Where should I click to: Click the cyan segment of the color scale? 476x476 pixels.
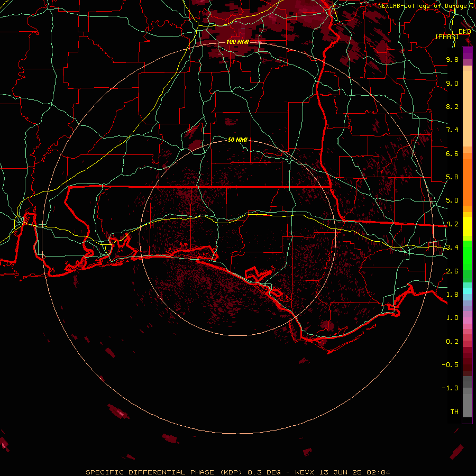[x=467, y=291]
